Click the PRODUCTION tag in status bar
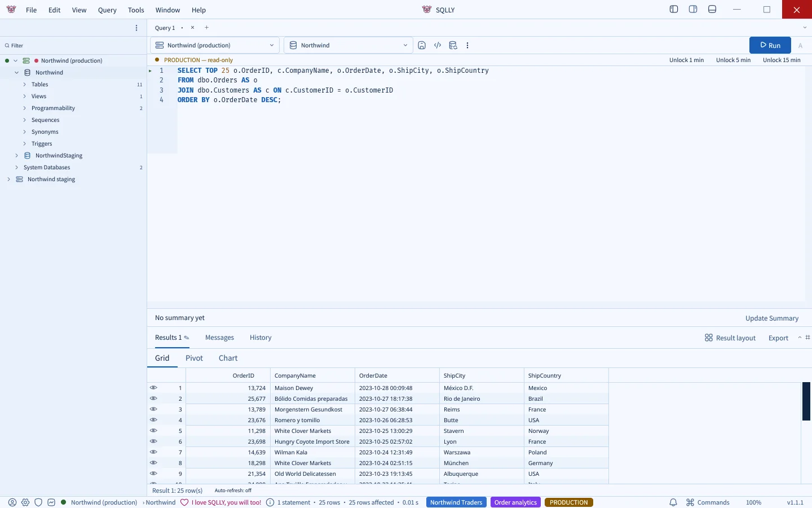 (569, 502)
